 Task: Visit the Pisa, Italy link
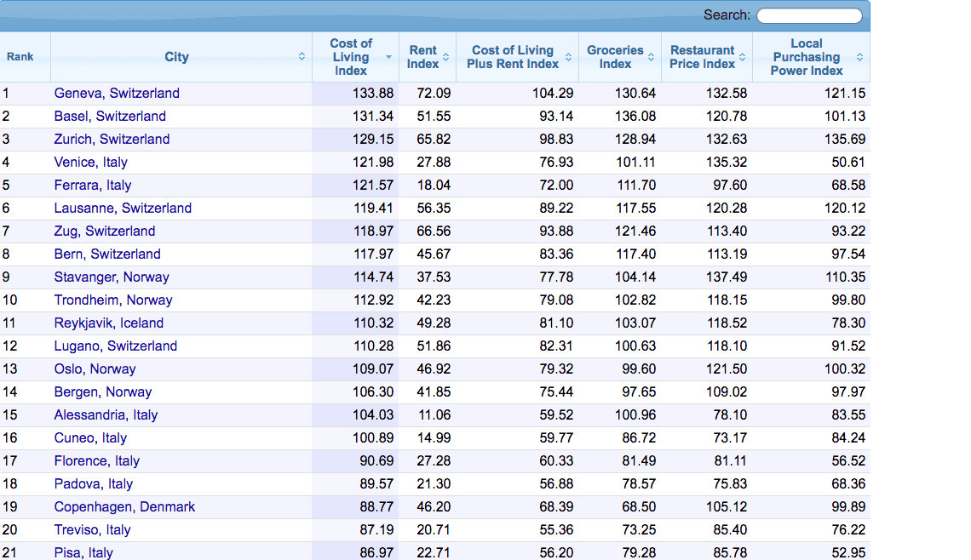point(83,553)
